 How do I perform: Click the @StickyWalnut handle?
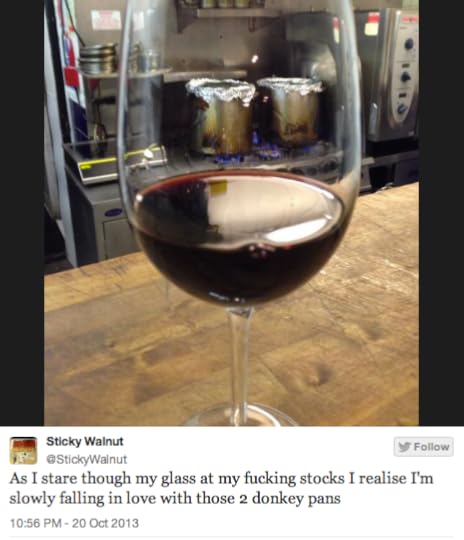point(87,459)
